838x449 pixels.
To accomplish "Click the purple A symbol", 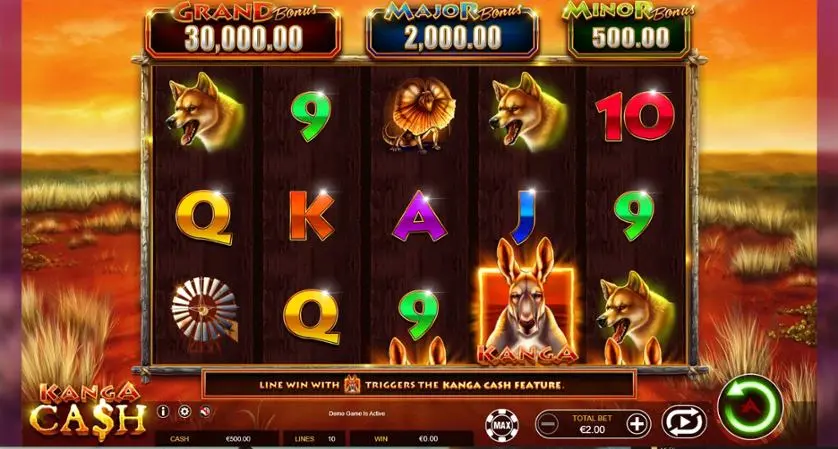I will click(x=420, y=216).
